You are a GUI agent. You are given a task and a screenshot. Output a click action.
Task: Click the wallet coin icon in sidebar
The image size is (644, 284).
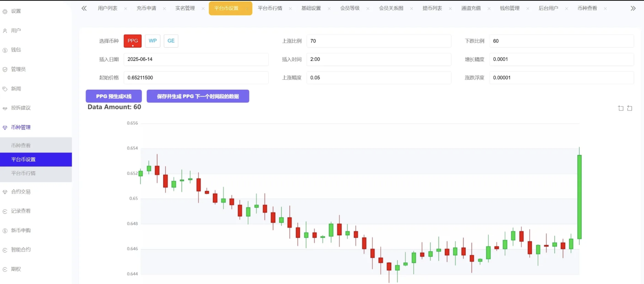[x=5, y=50]
